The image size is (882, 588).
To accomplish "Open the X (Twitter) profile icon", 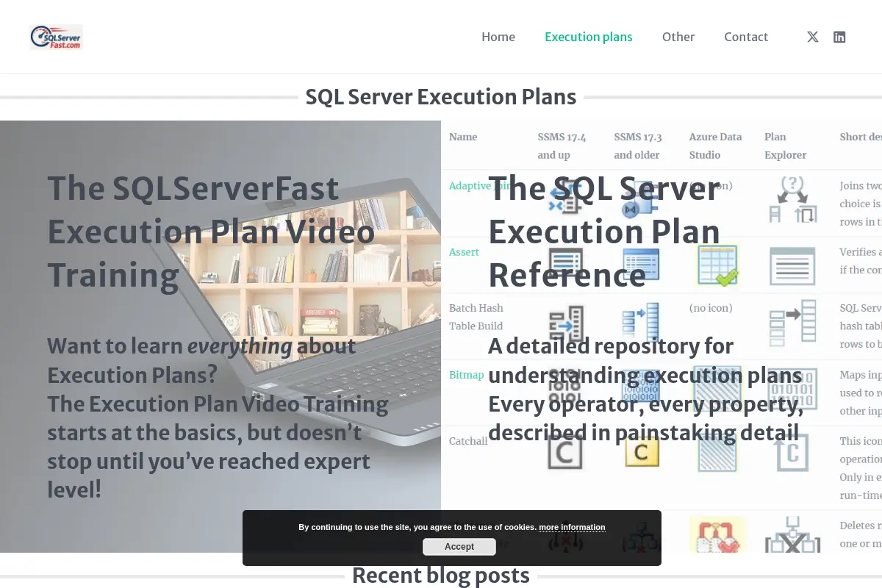I will tap(812, 37).
